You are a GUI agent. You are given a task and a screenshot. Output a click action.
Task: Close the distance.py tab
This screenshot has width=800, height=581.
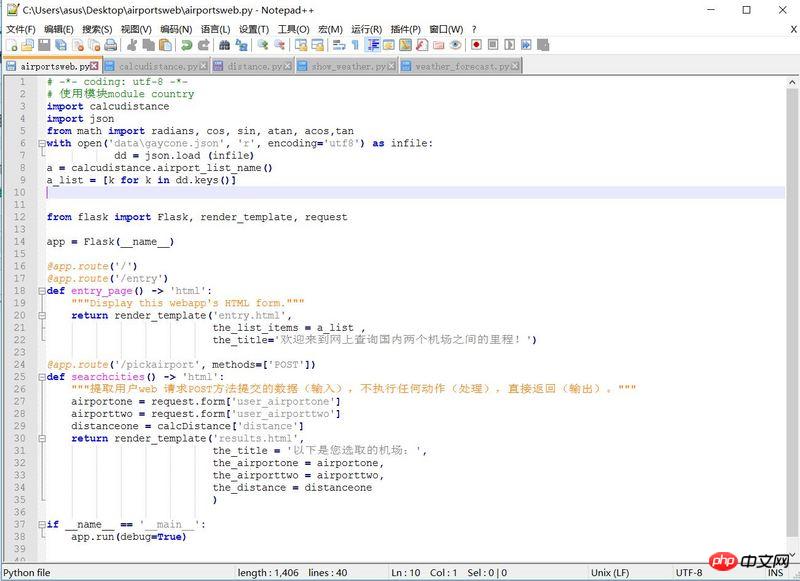[288, 66]
